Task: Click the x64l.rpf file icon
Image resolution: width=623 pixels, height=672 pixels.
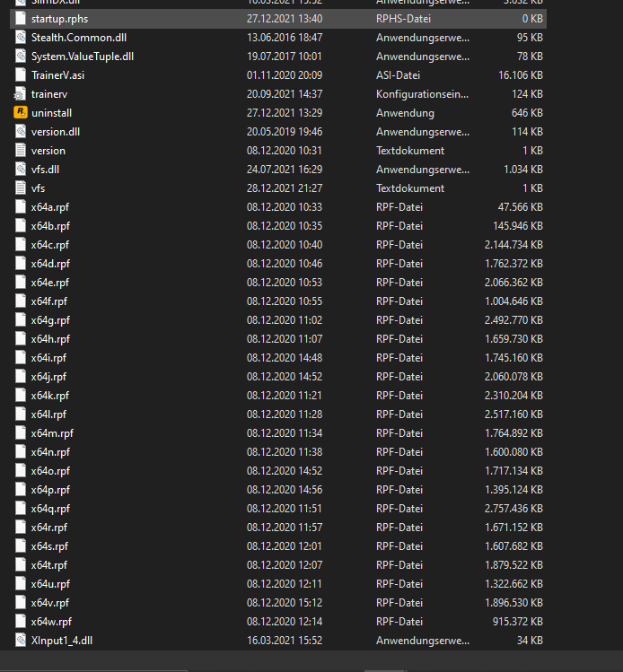Action: pos(20,415)
